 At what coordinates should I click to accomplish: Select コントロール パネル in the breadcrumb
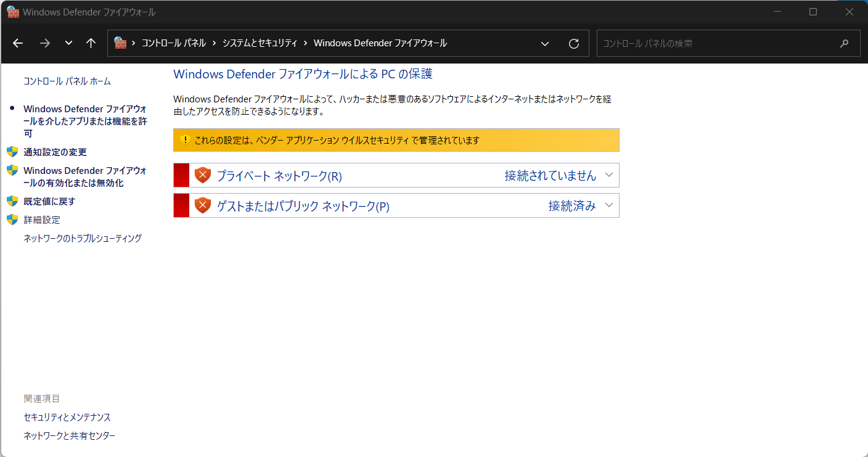coord(174,43)
